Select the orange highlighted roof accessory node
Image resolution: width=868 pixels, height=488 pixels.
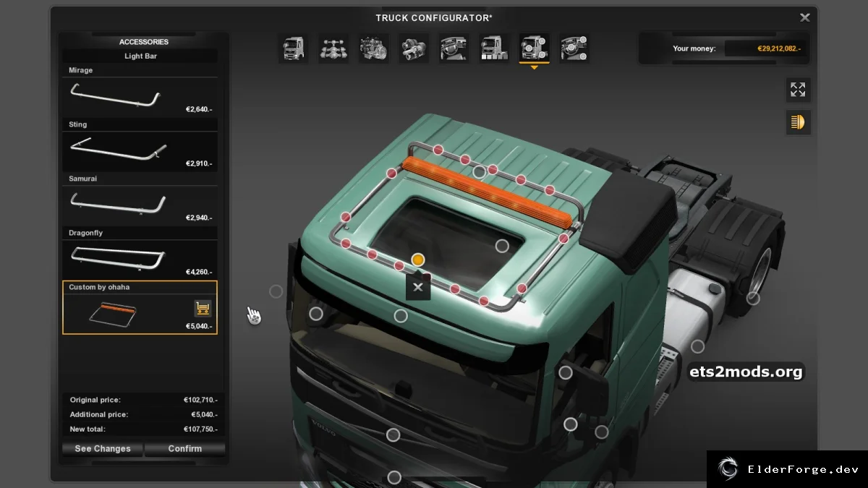tap(417, 260)
